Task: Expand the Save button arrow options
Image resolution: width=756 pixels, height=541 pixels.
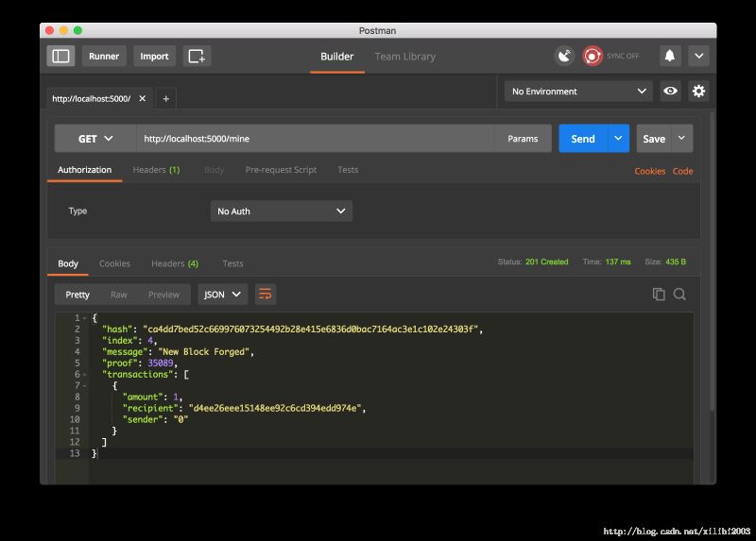Action: coord(681,138)
